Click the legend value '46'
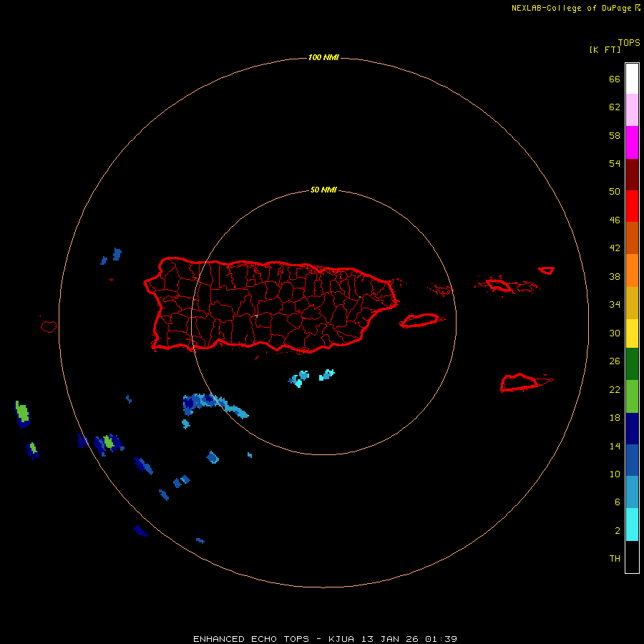The image size is (644, 644). (x=615, y=220)
